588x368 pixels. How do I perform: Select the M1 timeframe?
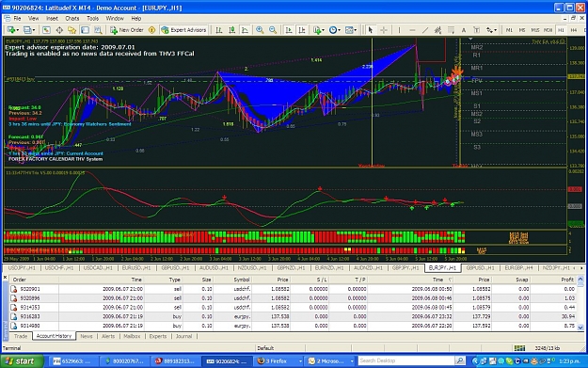tap(509, 30)
